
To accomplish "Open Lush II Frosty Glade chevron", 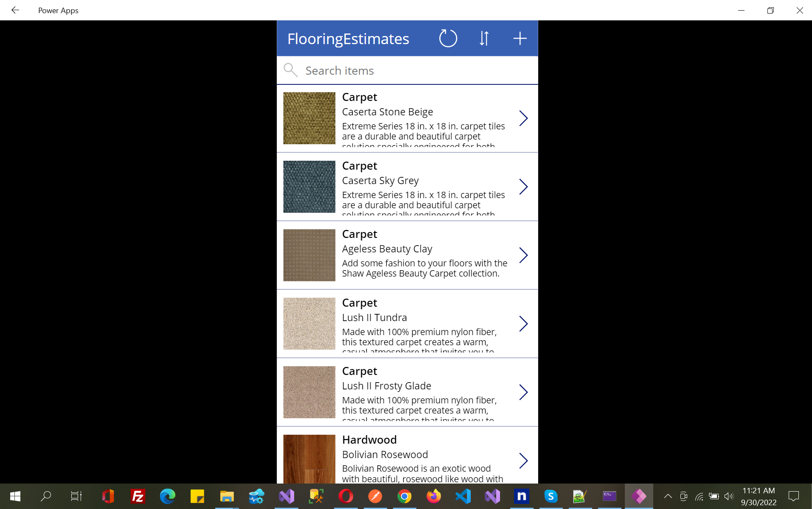I will 523,392.
